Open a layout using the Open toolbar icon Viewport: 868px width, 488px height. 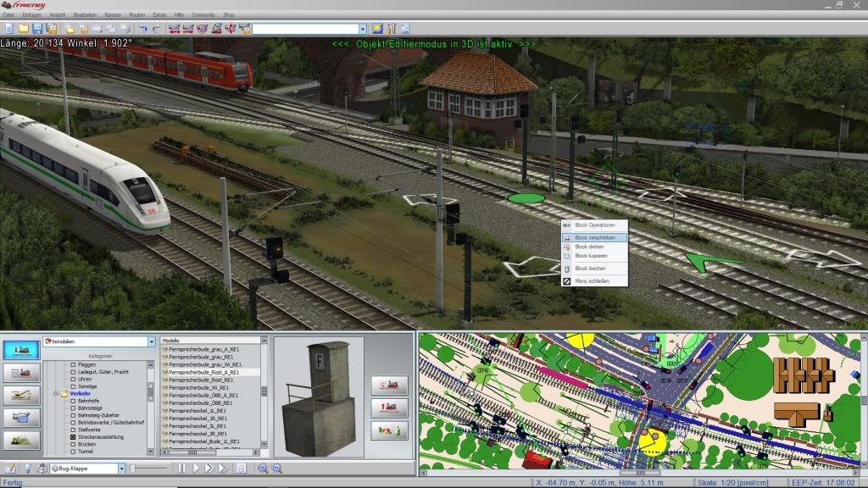[24, 28]
